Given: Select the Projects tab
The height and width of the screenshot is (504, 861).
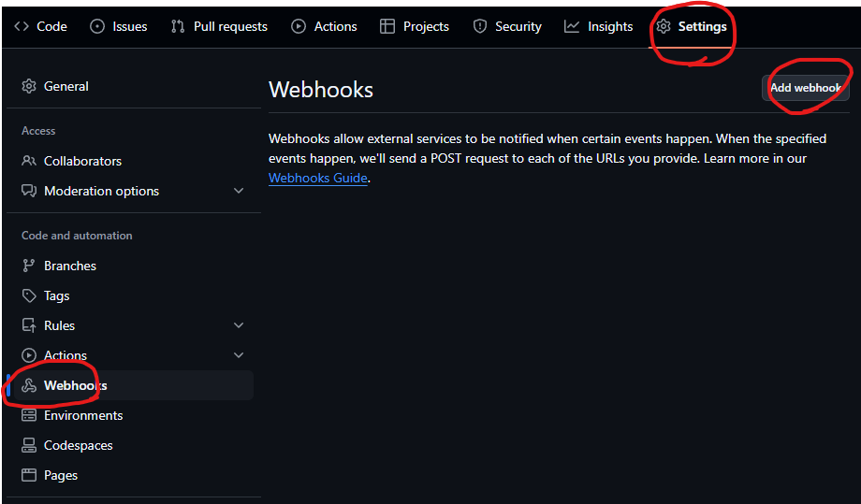Looking at the screenshot, I should click(415, 26).
